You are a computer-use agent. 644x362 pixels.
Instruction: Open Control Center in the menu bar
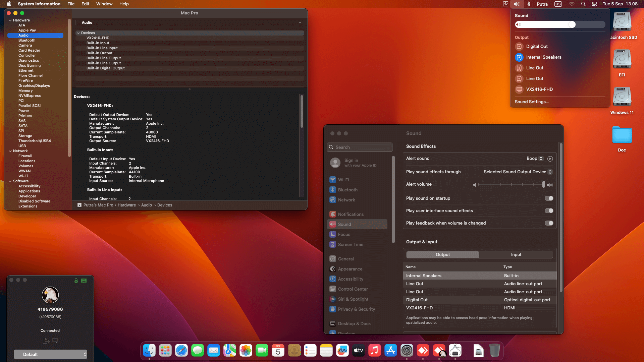594,4
